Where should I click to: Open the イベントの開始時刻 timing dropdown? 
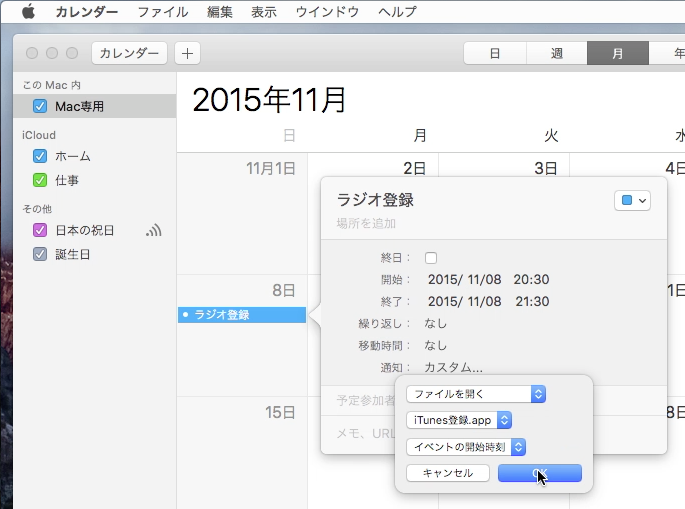[466, 447]
